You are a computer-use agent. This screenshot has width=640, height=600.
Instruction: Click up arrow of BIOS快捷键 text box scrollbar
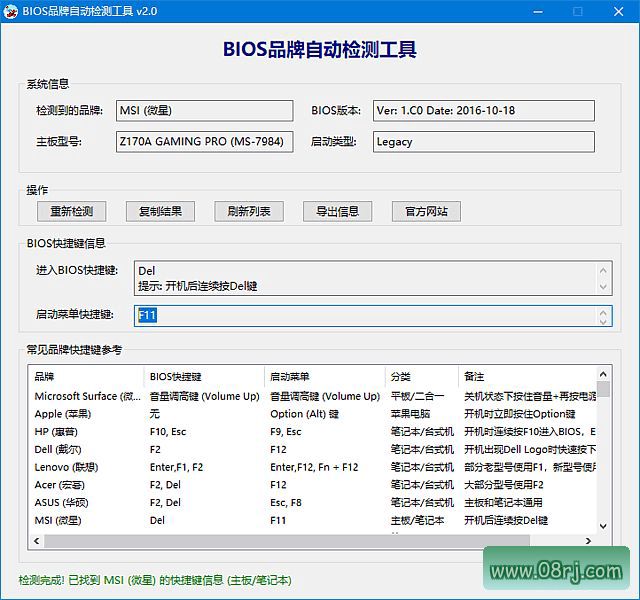603,270
